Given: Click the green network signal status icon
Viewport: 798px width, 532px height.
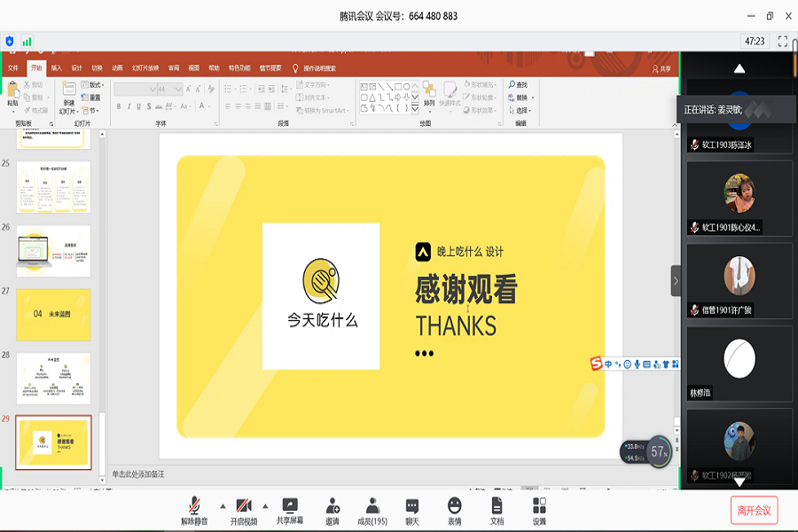Looking at the screenshot, I should (27, 41).
